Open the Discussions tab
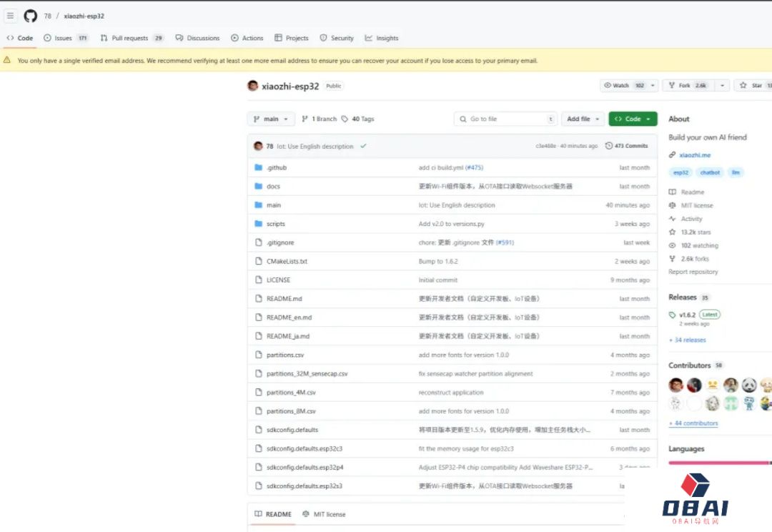 (x=197, y=38)
